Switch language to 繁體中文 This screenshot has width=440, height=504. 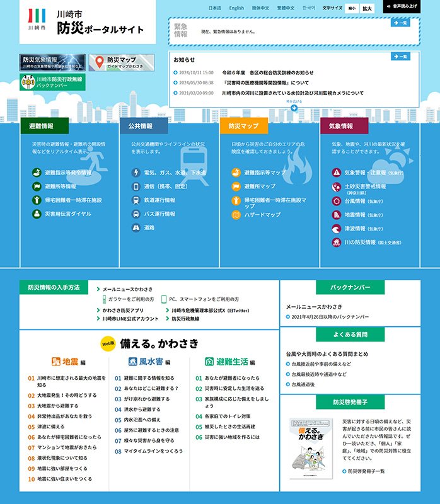pyautogui.click(x=286, y=8)
